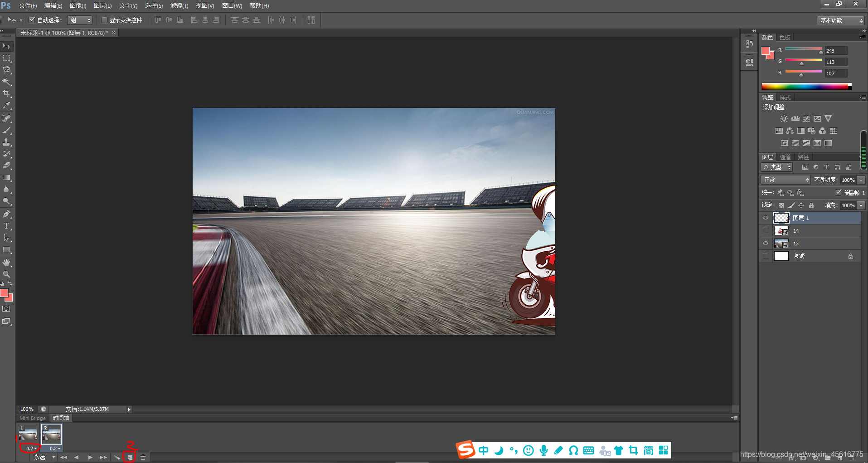Viewport: 868px width, 463px height.
Task: Open the timeline panel menu
Action: pyautogui.click(x=734, y=418)
